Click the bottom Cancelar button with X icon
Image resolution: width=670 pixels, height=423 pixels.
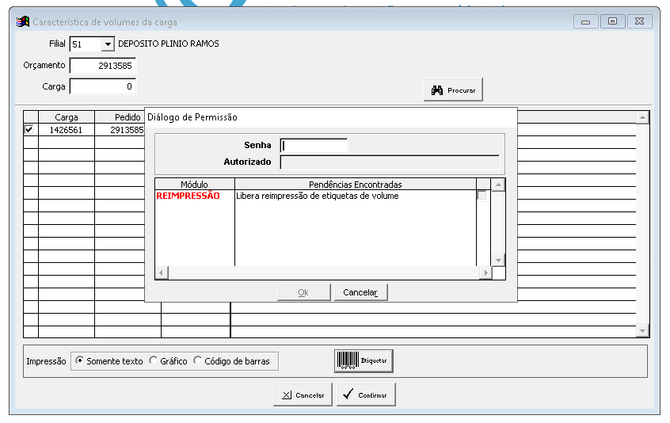click(303, 395)
